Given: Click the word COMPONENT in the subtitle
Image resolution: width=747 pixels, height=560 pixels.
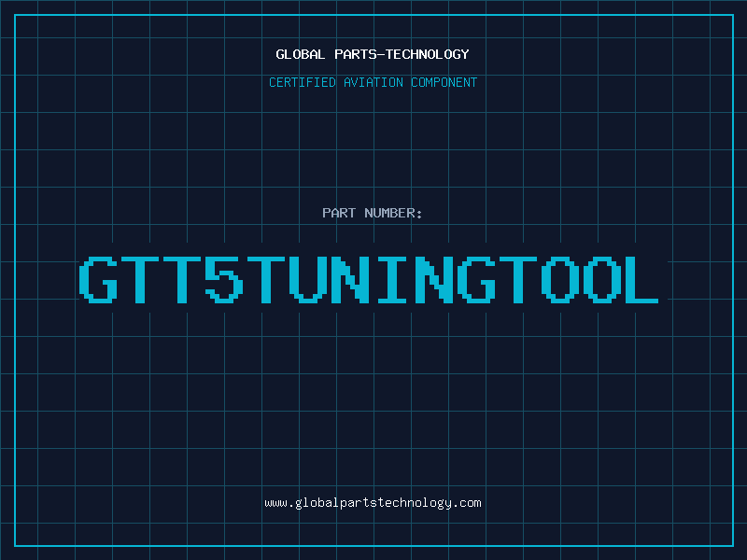Looking at the screenshot, I should (x=444, y=83).
